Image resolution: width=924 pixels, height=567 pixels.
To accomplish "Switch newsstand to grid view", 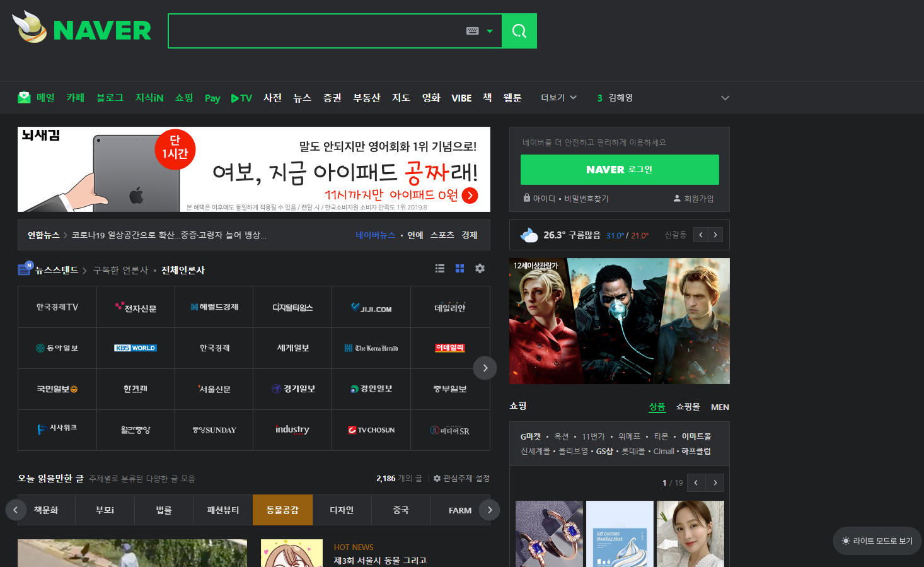I will coord(459,269).
